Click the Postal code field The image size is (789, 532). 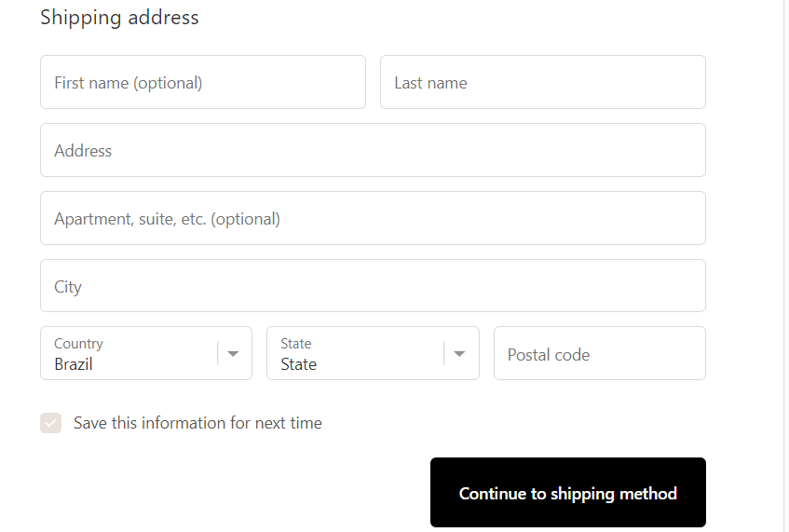tap(599, 354)
